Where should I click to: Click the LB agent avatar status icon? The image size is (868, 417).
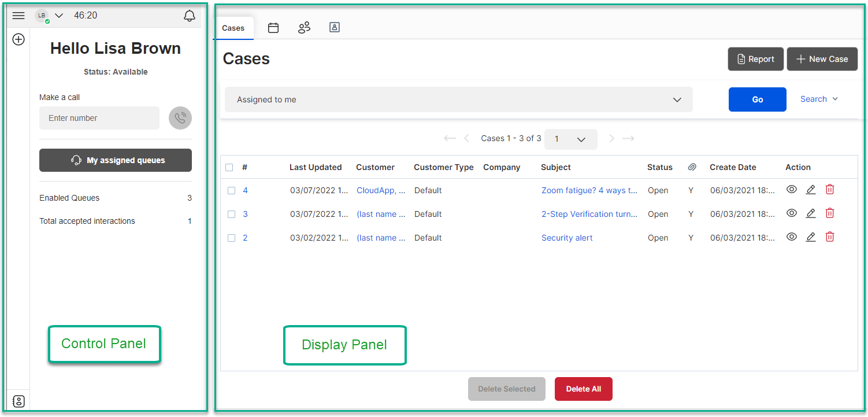tap(42, 16)
